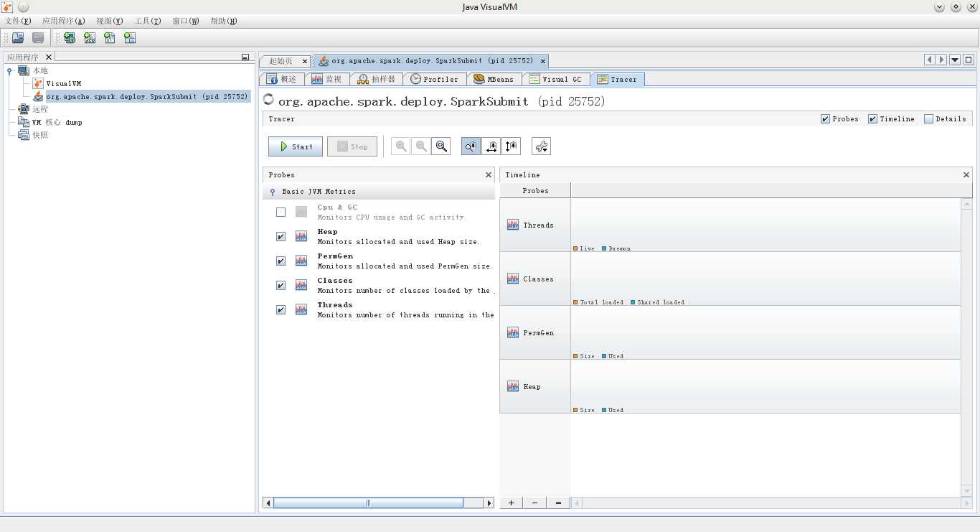Switch to the MBeans tab

tap(494, 79)
